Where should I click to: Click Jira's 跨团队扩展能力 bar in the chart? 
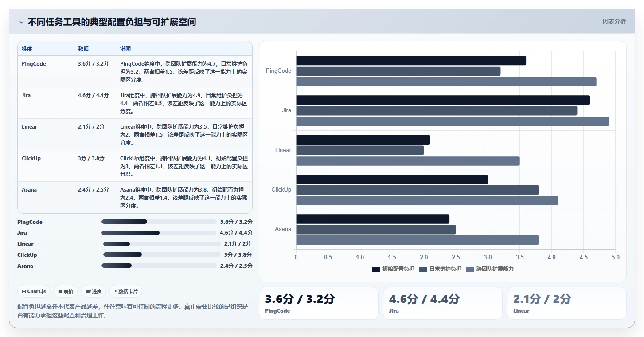453,121
